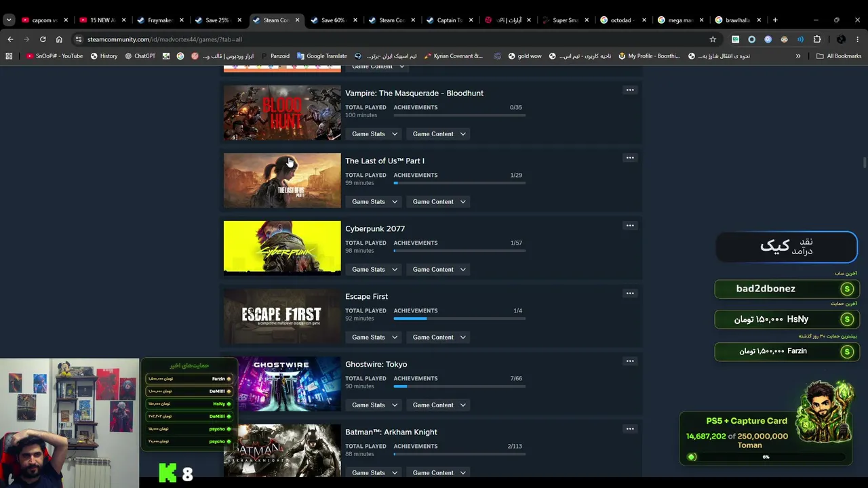
Task: Click The Last of Us achievements progress bar
Action: click(459, 183)
